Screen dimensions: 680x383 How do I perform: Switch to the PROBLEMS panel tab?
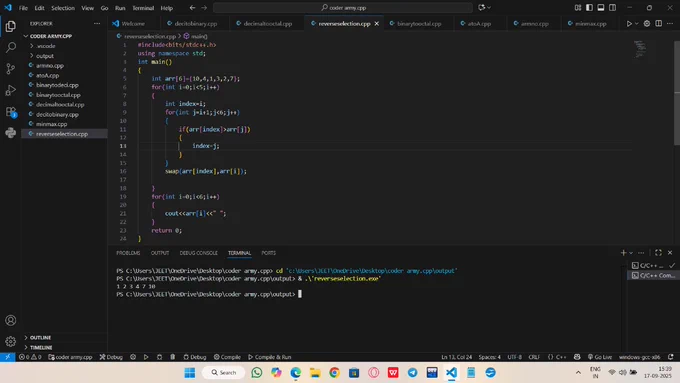point(128,253)
